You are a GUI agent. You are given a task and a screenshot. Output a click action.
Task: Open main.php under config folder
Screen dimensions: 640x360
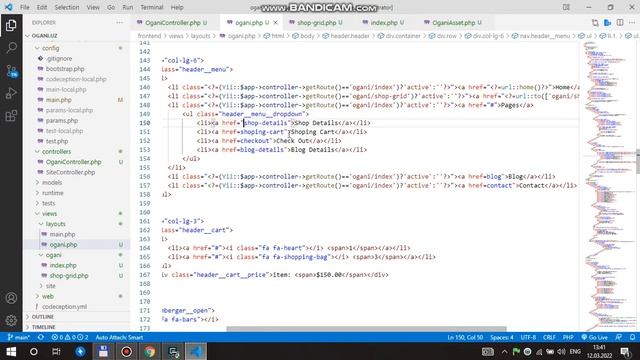[x=58, y=100]
